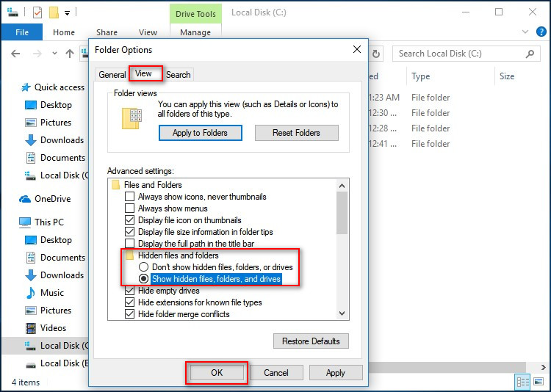This screenshot has height=392, width=551.
Task: Uncheck Display file icon on thumbnails
Action: pos(129,220)
